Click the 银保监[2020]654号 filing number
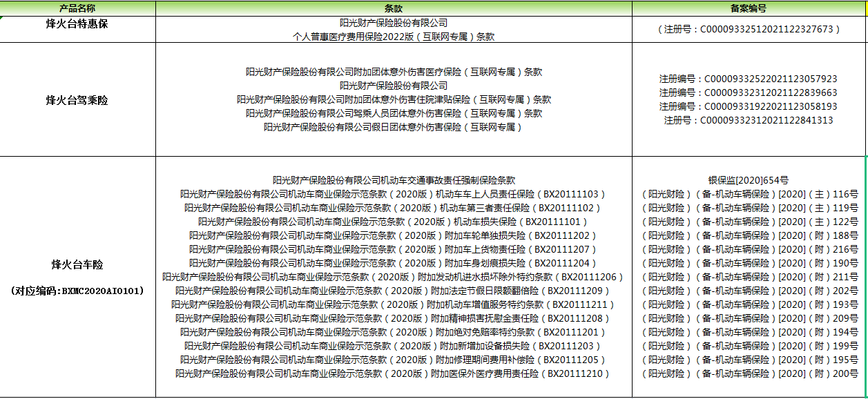Viewport: 868px width, 399px height. click(x=749, y=180)
